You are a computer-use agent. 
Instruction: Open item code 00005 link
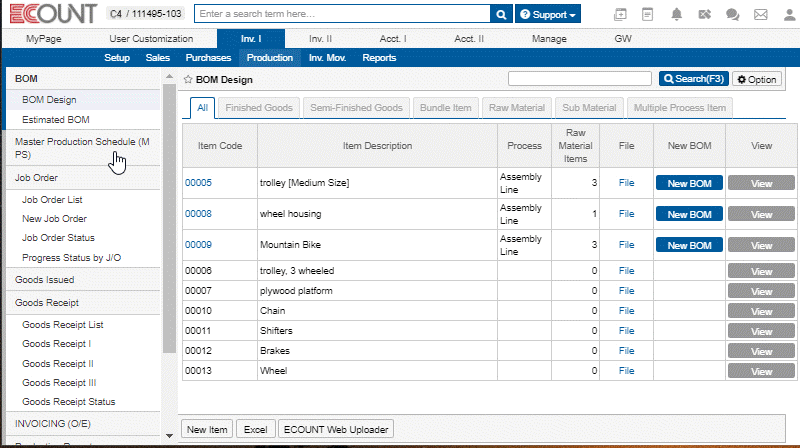[x=198, y=183]
